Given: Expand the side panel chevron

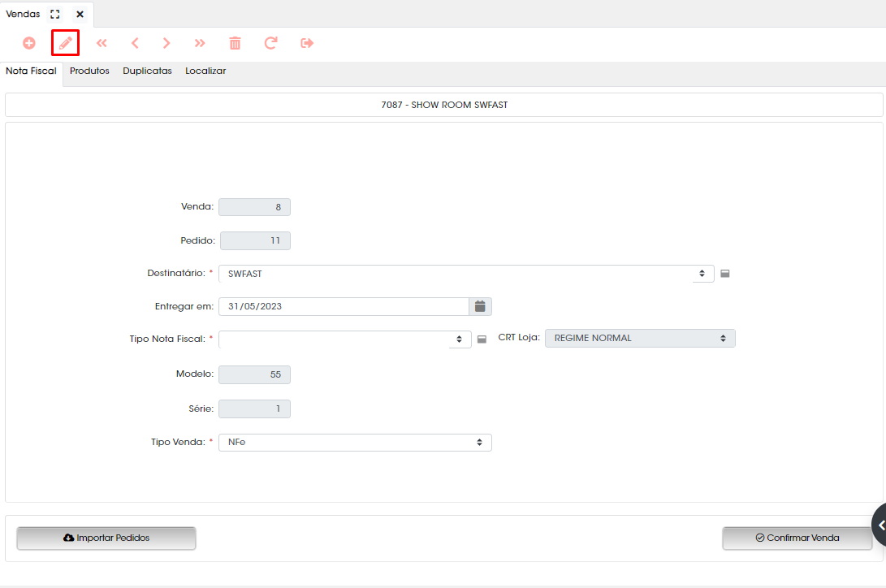Looking at the screenshot, I should pos(880,525).
